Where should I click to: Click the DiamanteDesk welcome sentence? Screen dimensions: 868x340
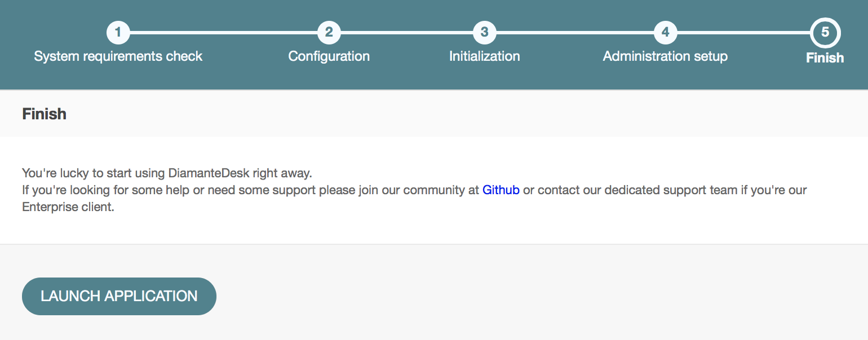(x=167, y=172)
